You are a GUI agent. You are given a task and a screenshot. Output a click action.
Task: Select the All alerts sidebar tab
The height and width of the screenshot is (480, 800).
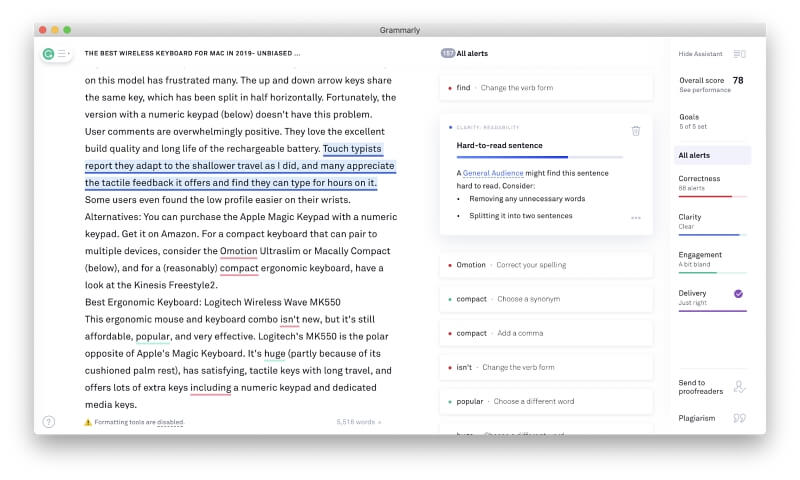(711, 155)
